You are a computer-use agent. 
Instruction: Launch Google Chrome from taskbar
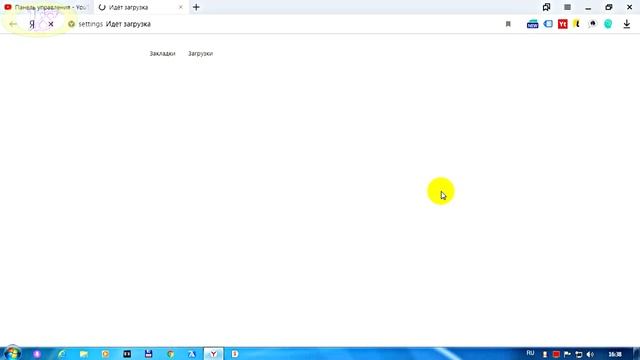coord(171,354)
